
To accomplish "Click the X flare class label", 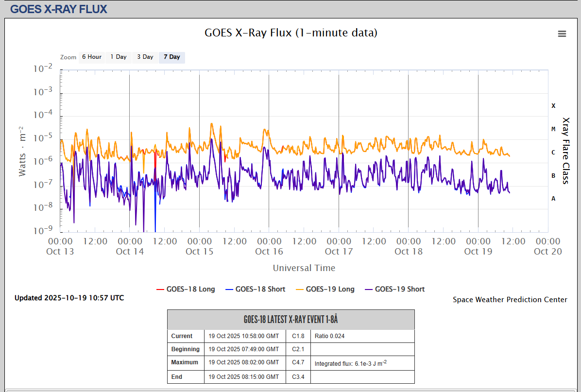I will [x=553, y=106].
